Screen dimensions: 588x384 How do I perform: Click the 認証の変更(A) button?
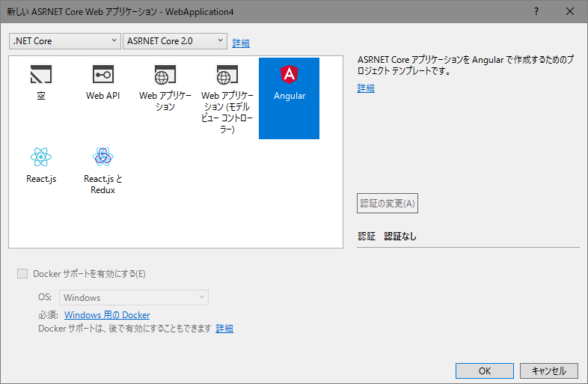click(x=388, y=204)
